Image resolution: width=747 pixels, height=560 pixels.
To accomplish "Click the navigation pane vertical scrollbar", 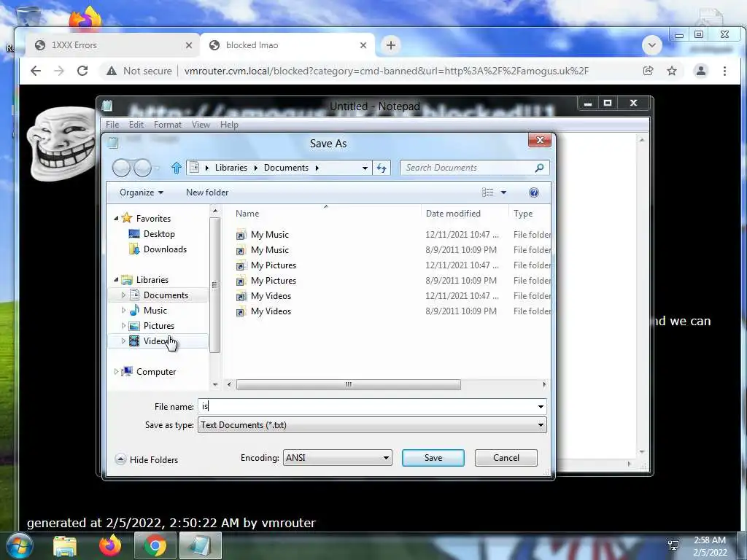I will click(215, 285).
